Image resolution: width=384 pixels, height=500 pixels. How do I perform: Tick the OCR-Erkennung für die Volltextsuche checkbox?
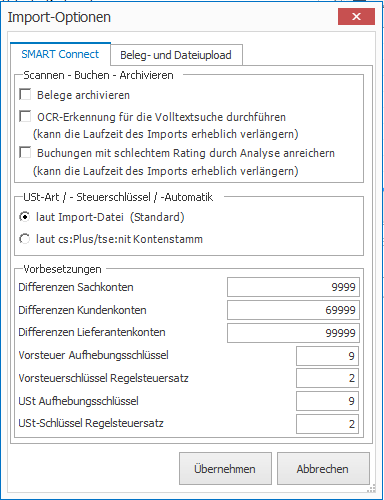(25, 116)
